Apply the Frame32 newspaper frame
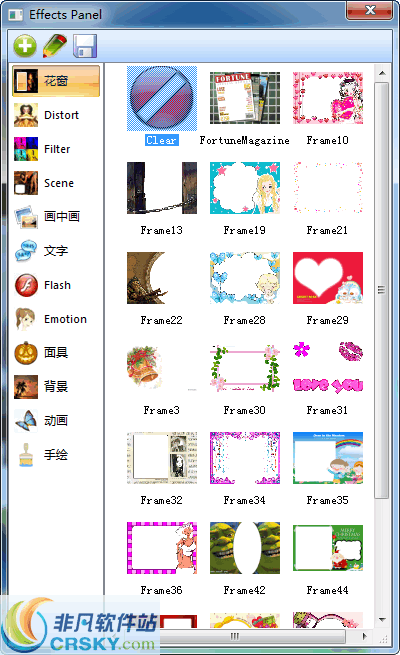This screenshot has width=400, height=655. (162, 458)
